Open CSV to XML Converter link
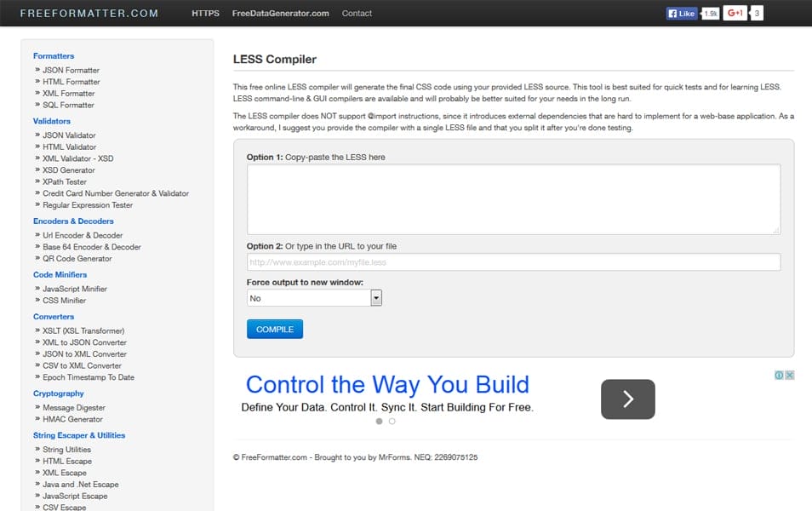 click(x=82, y=366)
